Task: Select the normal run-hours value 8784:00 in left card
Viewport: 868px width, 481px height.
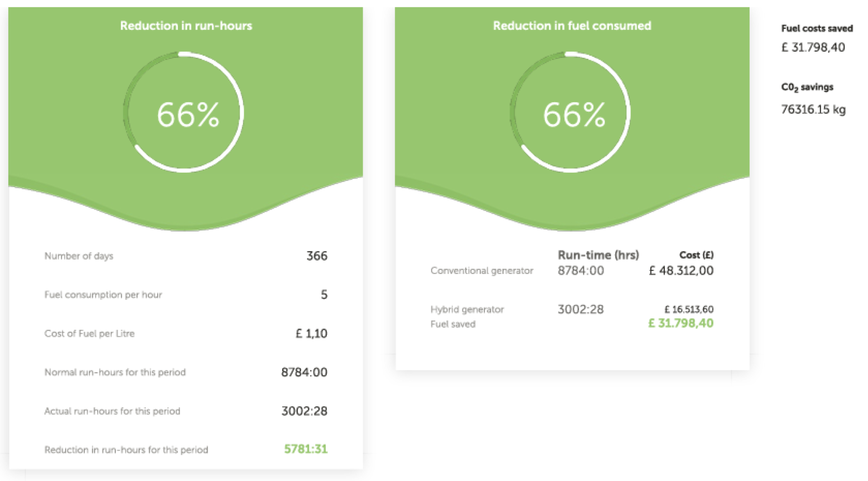Action: [304, 372]
